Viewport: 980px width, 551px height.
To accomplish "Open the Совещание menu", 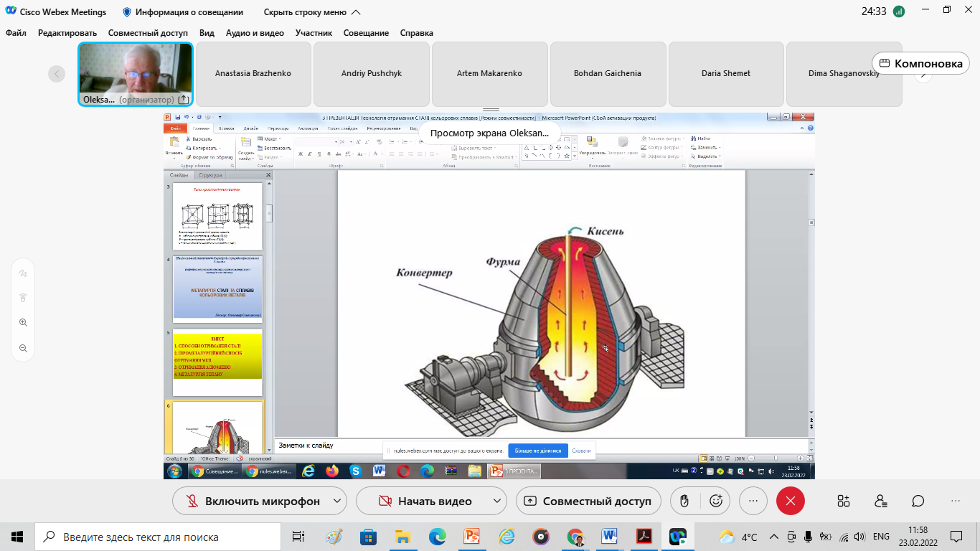I will [366, 33].
